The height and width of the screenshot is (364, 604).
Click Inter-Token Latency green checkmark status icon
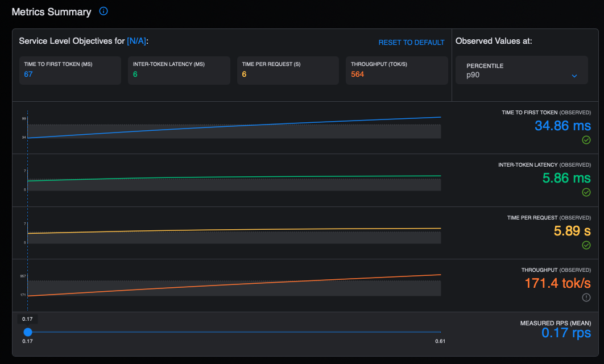586,192
